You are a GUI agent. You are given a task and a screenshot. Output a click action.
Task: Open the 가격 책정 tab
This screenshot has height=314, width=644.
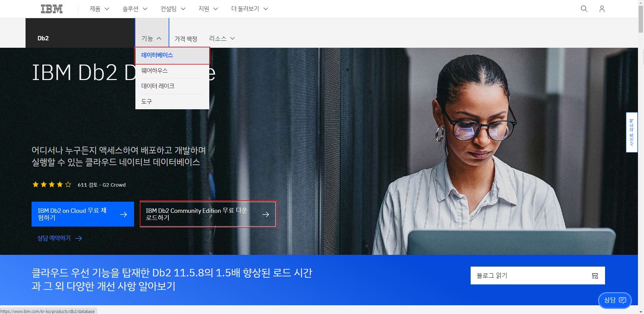click(x=186, y=39)
